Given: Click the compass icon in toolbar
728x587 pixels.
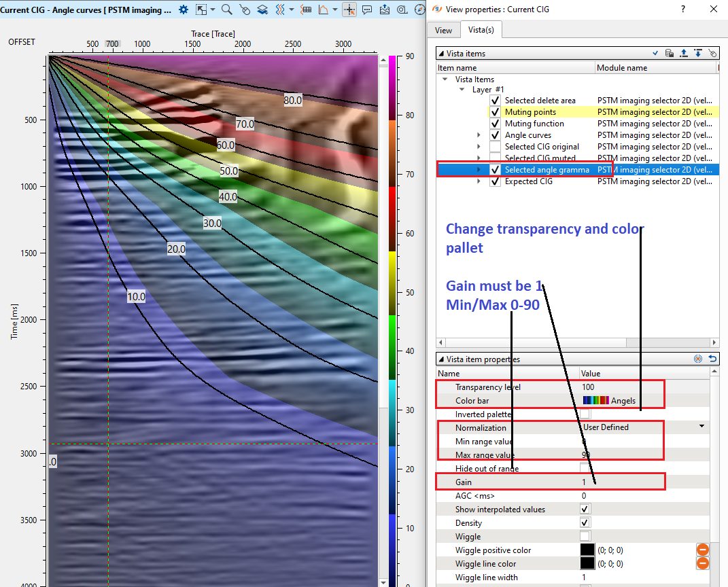Looking at the screenshot, I should click(x=419, y=10).
